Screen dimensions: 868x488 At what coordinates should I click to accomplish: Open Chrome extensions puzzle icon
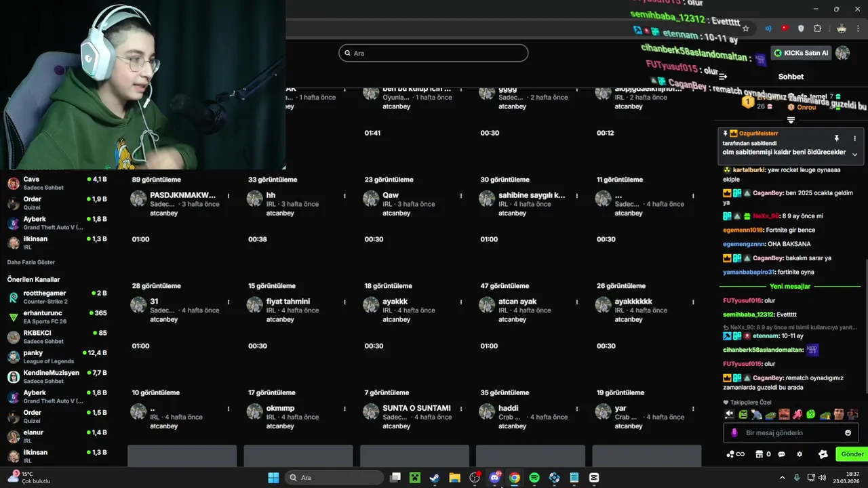[817, 28]
